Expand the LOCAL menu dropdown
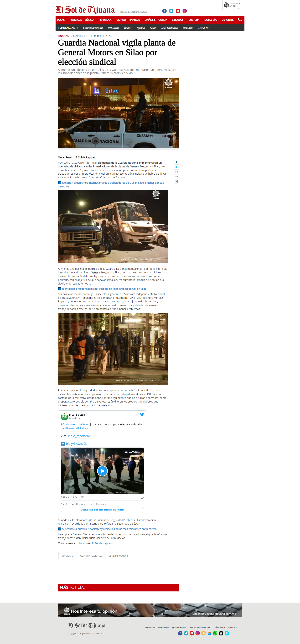 (x=62, y=20)
